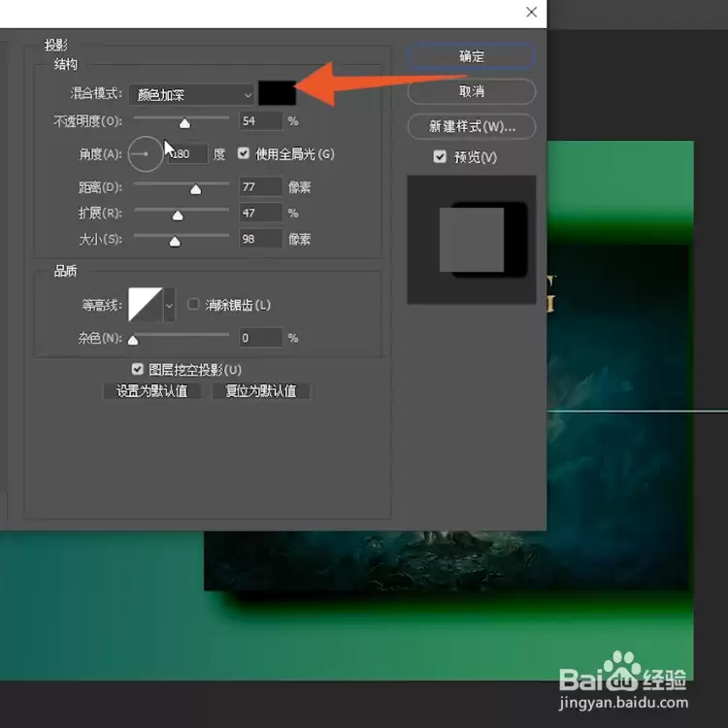Click the 确定 button to confirm
Viewport: 728px width, 728px height.
471,56
